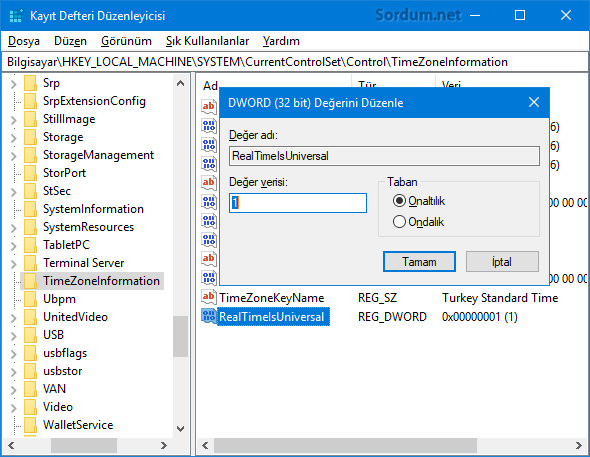This screenshot has height=457, width=590.
Task: Open the Sık Kullanılanlar menu
Action: tap(207, 41)
